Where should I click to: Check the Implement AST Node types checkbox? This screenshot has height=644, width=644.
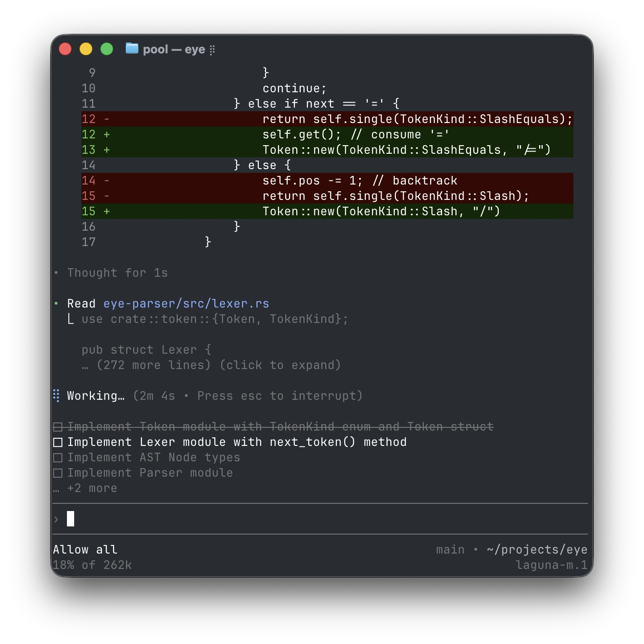pos(57,458)
